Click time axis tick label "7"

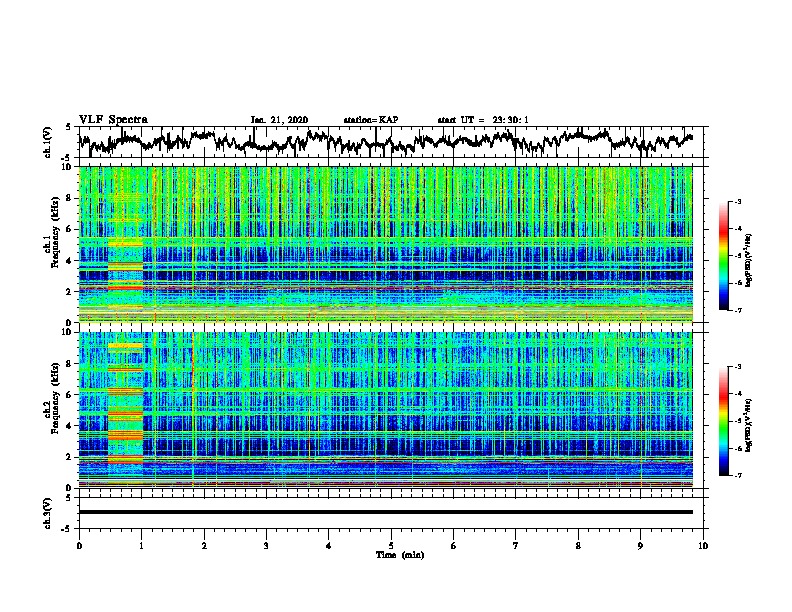[x=516, y=546]
